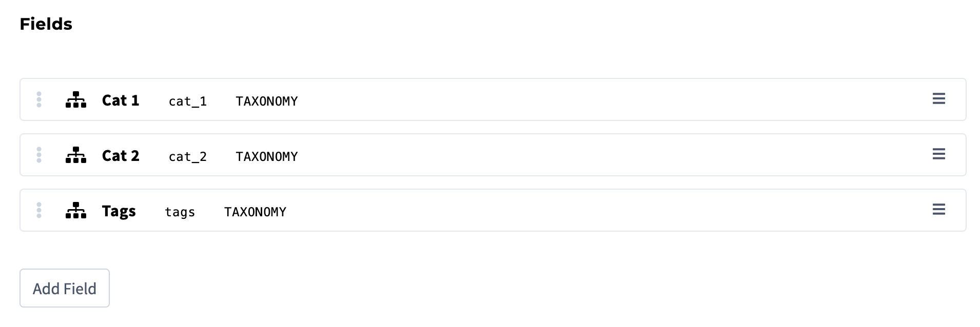The width and height of the screenshot is (980, 327).
Task: Click the cat_2 field identifier
Action: 188,157
